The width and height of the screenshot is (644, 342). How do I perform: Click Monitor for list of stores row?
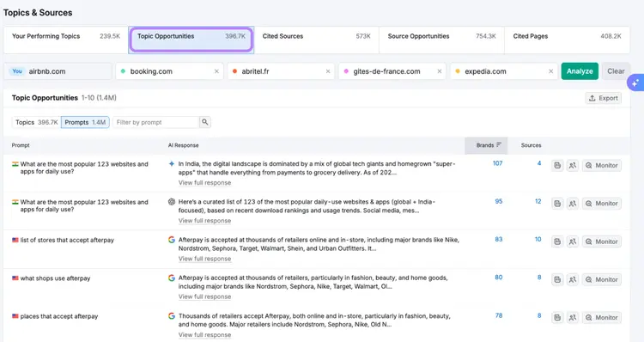point(602,241)
